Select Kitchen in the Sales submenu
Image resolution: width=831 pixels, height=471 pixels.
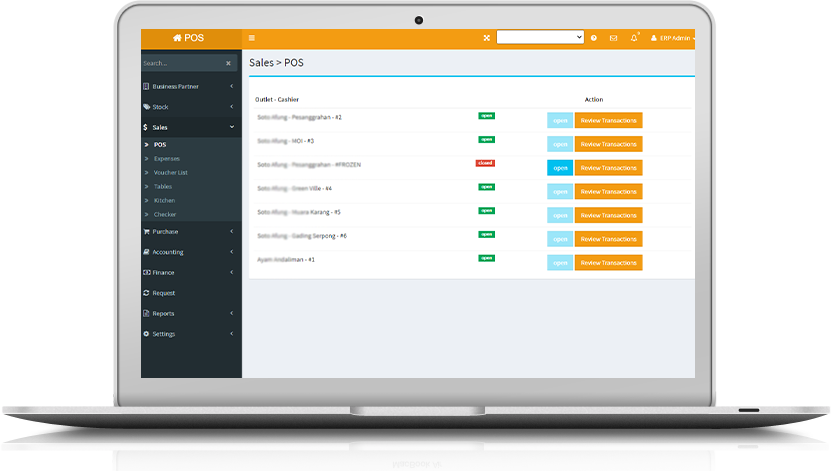[164, 200]
